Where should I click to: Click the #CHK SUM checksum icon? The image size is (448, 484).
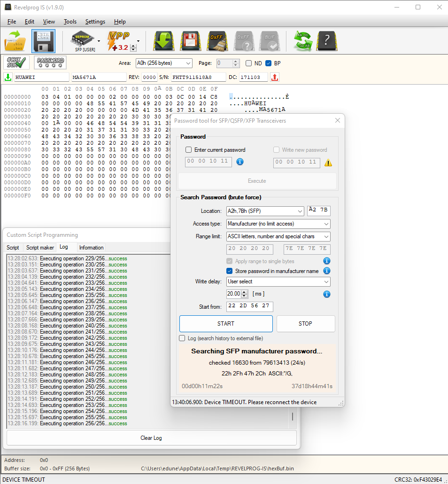click(x=16, y=62)
